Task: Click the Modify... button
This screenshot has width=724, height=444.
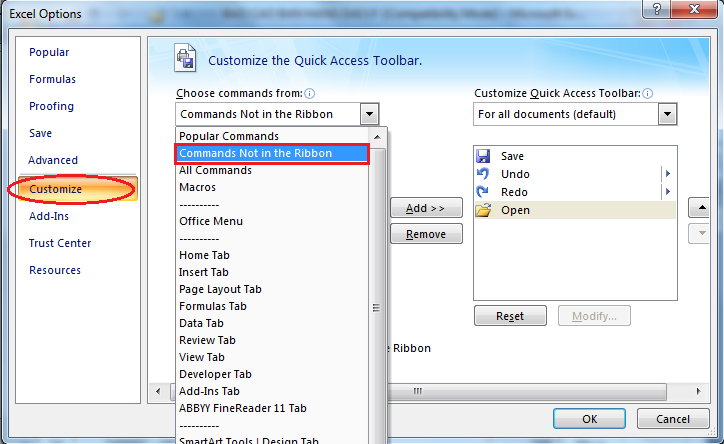Action: (x=594, y=316)
